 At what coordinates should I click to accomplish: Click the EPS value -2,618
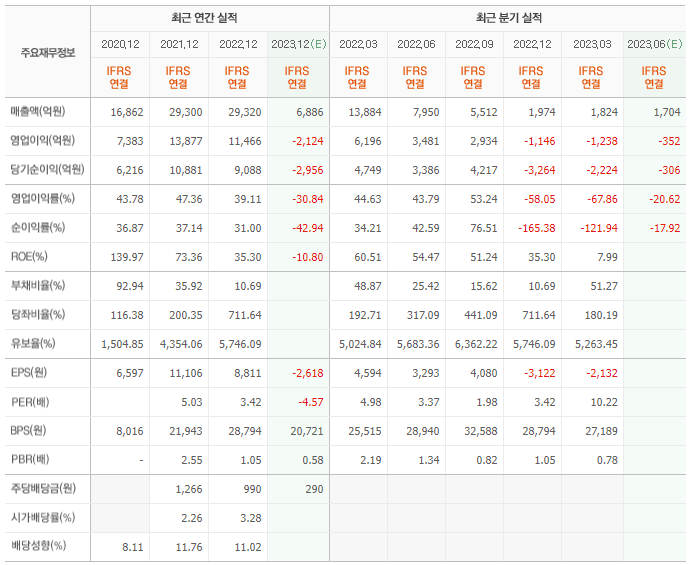(308, 373)
